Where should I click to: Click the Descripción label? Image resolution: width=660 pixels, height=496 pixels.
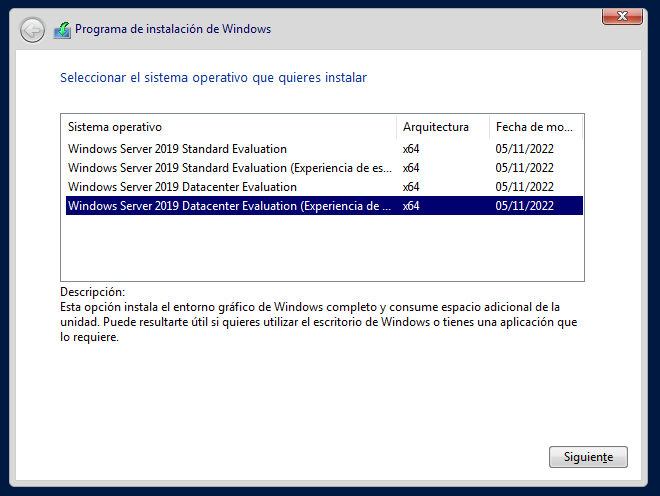pos(93,292)
